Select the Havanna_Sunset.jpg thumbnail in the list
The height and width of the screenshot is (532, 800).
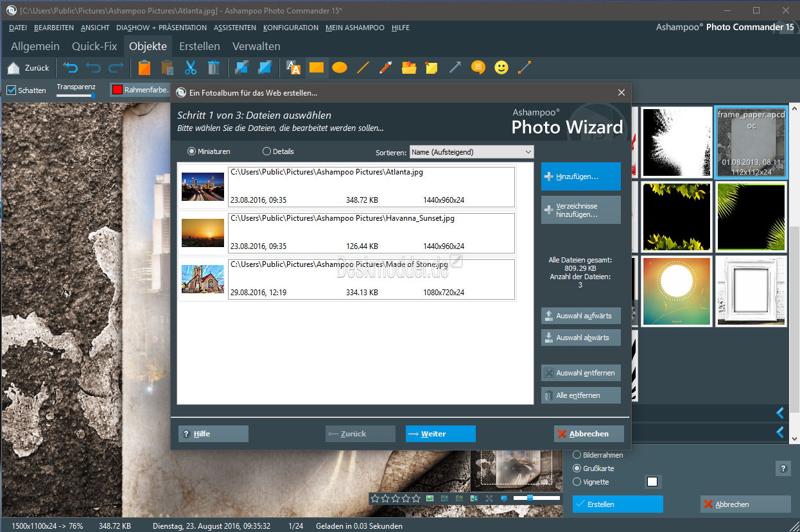[203, 233]
